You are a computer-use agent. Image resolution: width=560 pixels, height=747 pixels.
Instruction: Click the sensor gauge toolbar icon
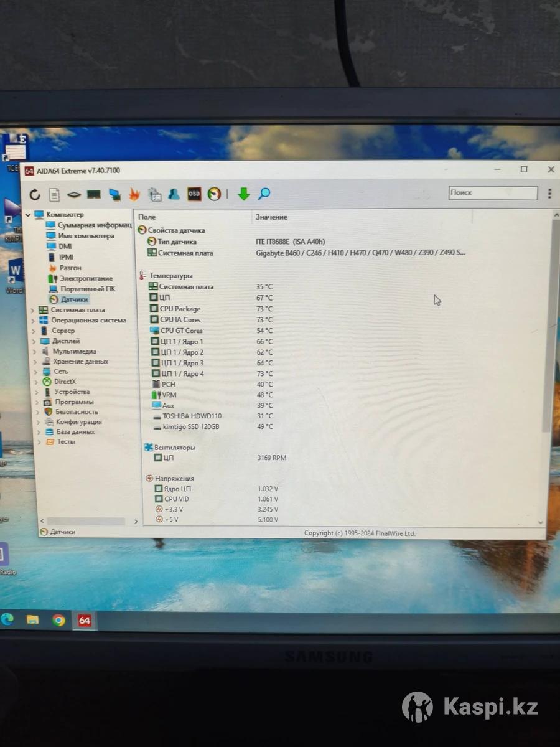(214, 194)
